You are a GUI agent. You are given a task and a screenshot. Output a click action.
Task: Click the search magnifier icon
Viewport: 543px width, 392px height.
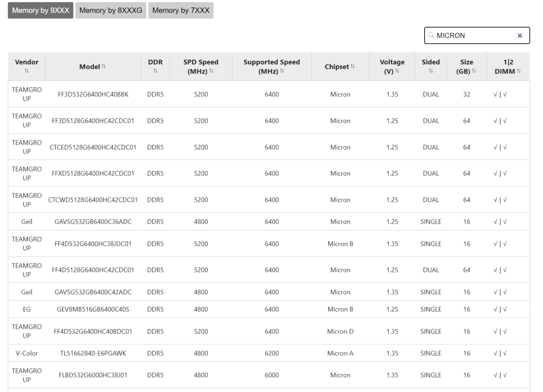(431, 35)
